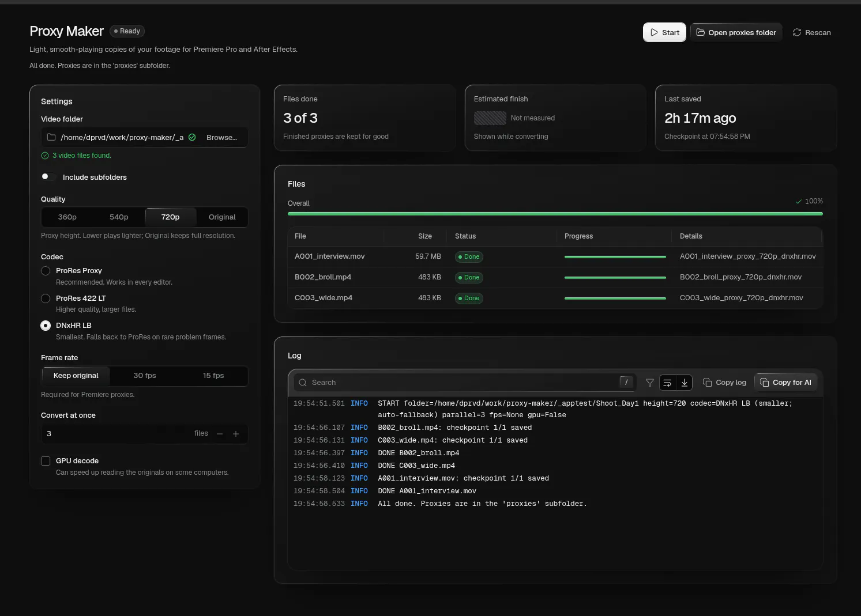
Task: Open the proxies folder
Action: 736,32
